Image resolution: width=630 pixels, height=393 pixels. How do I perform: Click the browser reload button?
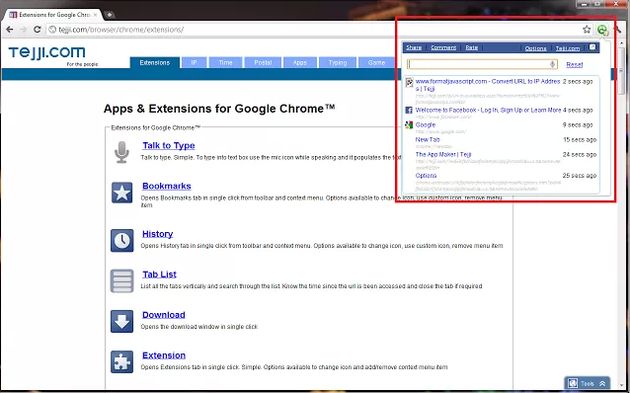click(x=37, y=29)
